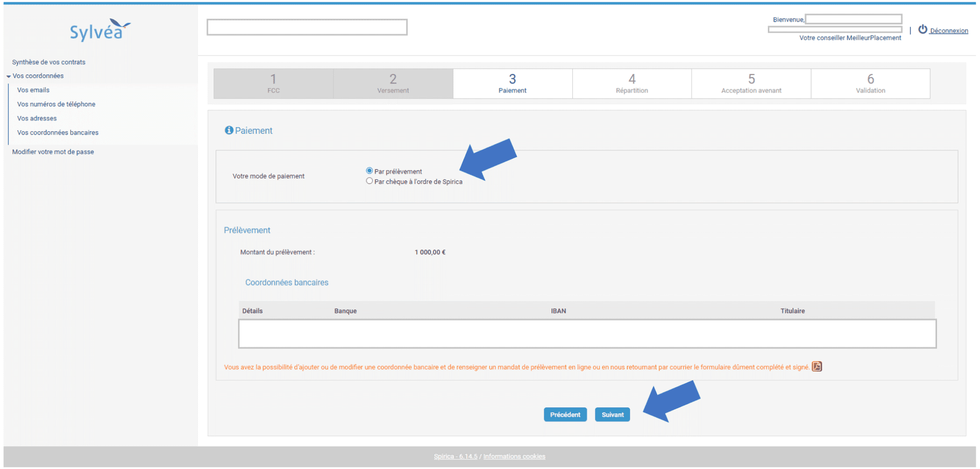Open Informations cookies footer link
Image resolution: width=980 pixels, height=469 pixels.
pos(514,456)
